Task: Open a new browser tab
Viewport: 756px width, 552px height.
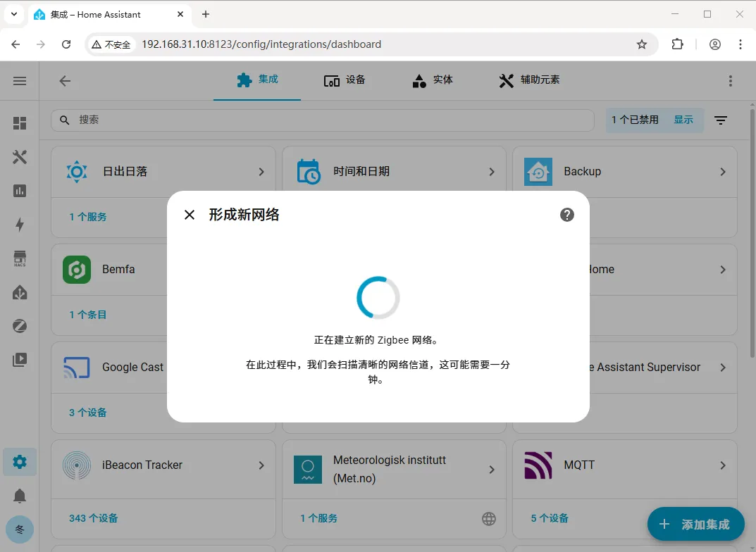Action: 206,15
